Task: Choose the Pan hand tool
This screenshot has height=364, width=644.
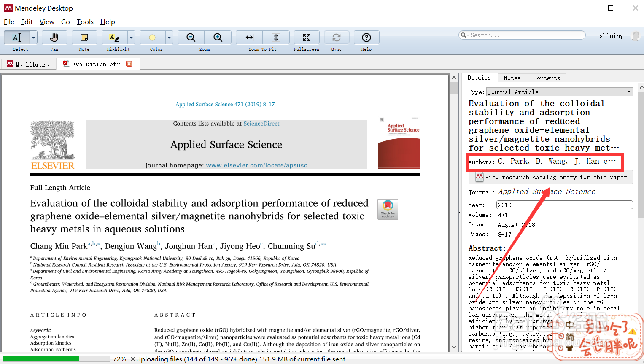Action: click(54, 38)
